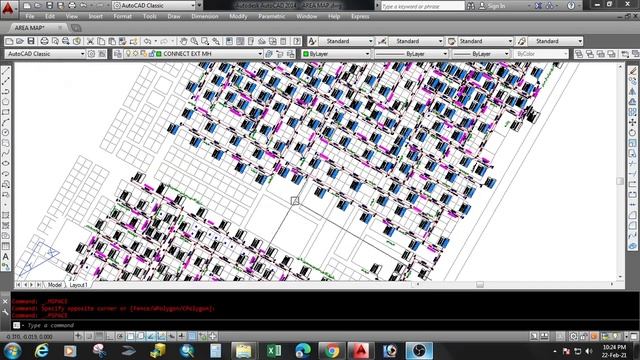Activate the Pan hand tool
Viewport: 640px width, 360px height.
tap(184, 41)
